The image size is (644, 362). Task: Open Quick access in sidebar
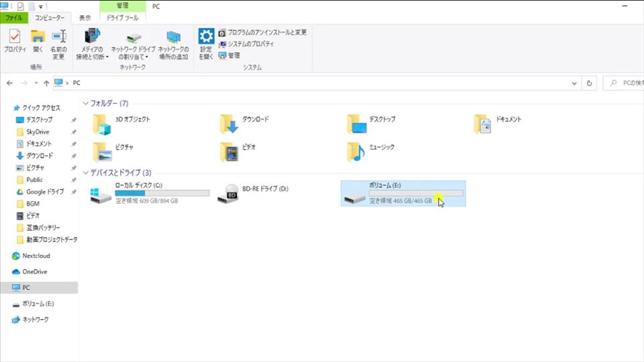pos(41,108)
